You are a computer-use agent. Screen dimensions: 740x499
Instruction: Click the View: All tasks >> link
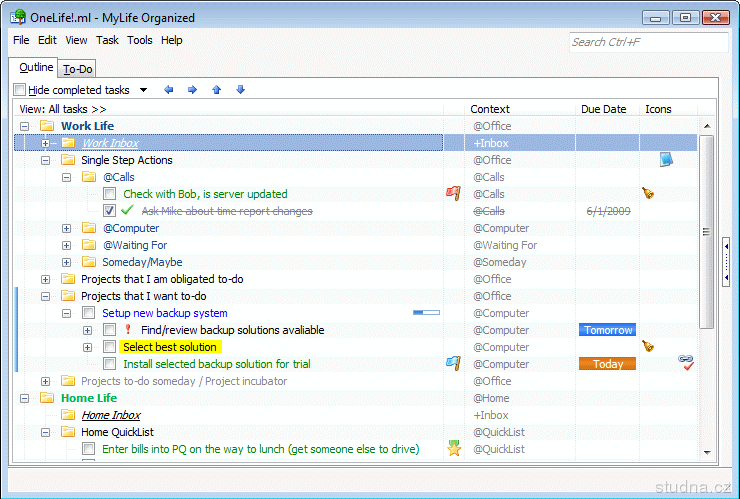pyautogui.click(x=63, y=109)
